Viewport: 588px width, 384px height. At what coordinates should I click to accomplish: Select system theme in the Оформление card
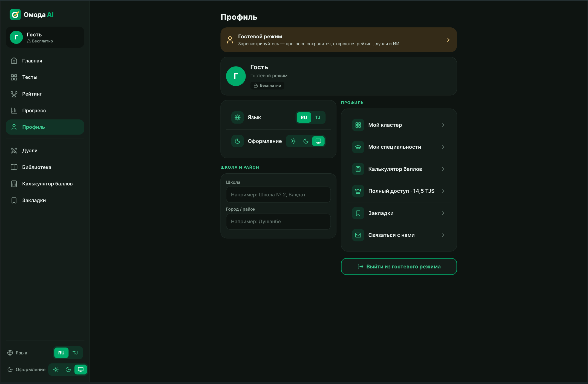(x=318, y=141)
